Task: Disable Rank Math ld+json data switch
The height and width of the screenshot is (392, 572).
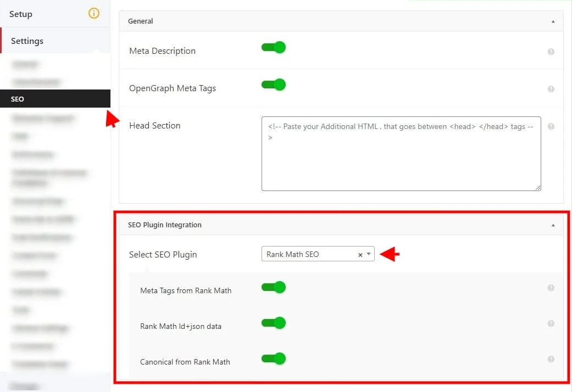Action: coord(274,323)
